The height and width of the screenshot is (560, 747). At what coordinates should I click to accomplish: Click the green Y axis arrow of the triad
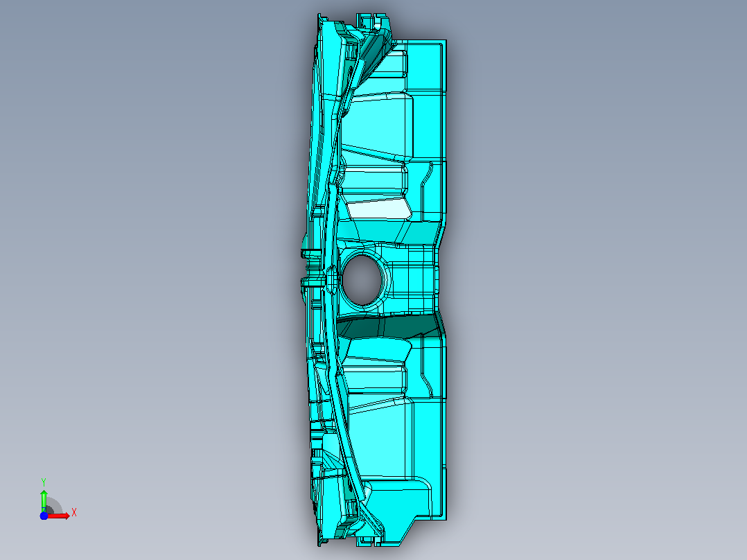[44, 500]
